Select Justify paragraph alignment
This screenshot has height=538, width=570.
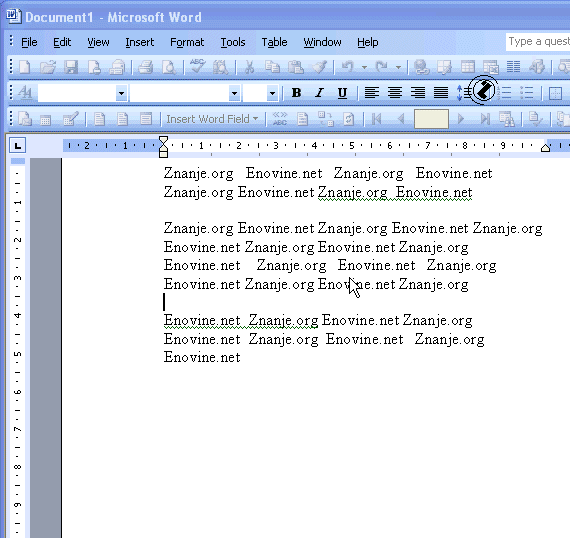pyautogui.click(x=441, y=93)
